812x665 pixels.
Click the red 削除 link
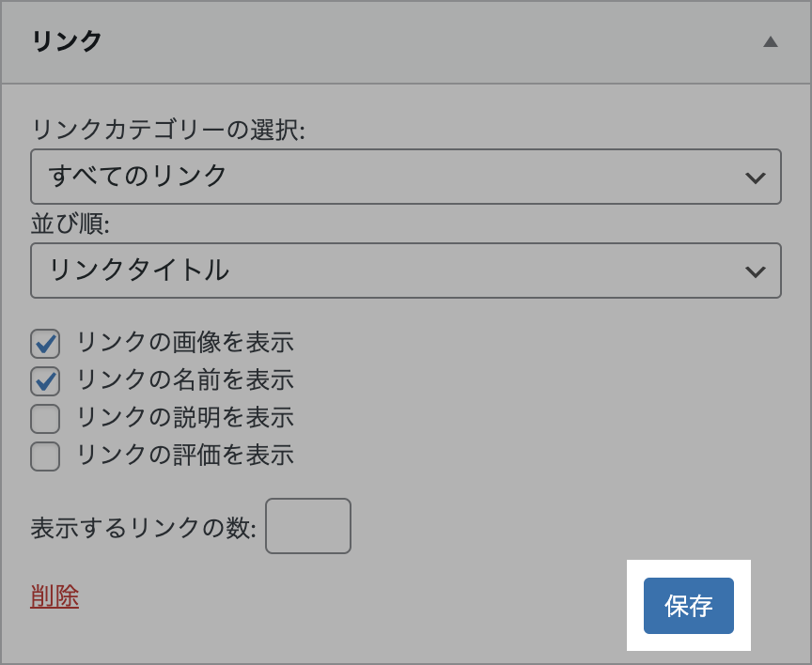pos(55,596)
